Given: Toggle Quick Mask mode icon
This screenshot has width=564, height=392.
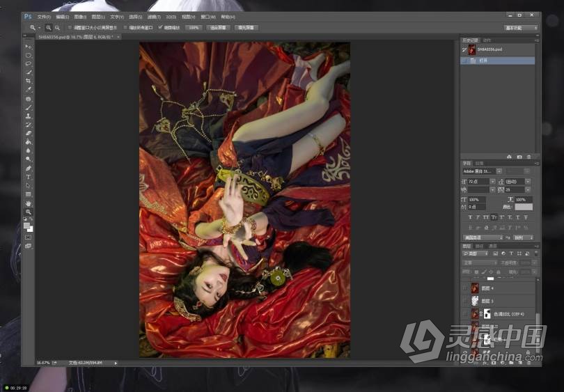Looking at the screenshot, I should click(x=28, y=237).
